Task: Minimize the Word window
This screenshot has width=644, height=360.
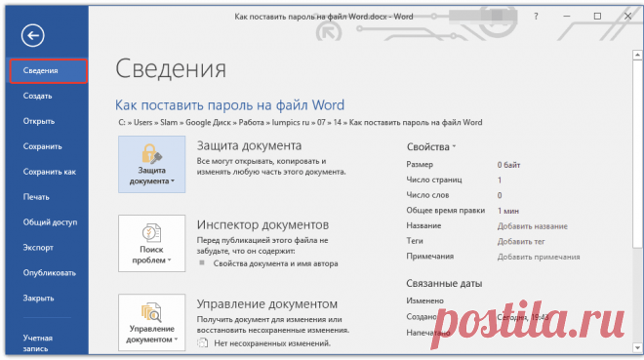Action: pos(567,17)
